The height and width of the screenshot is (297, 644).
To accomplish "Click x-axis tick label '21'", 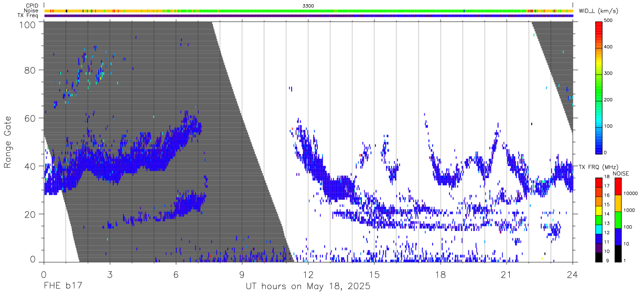I will [x=507, y=274].
